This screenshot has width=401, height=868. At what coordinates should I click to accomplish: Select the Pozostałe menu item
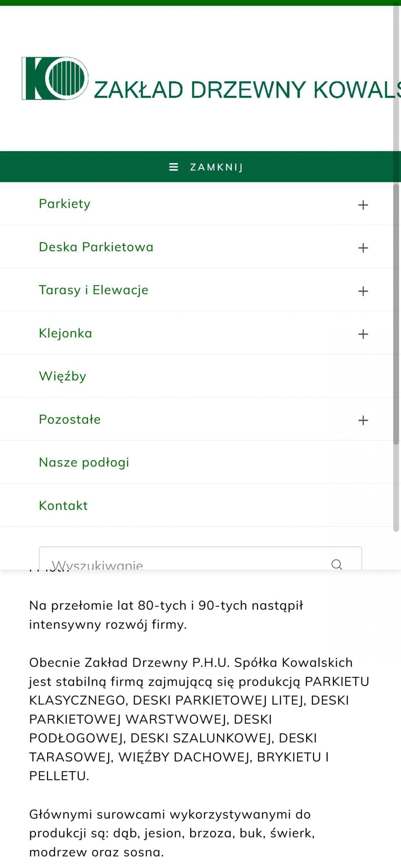coord(70,419)
